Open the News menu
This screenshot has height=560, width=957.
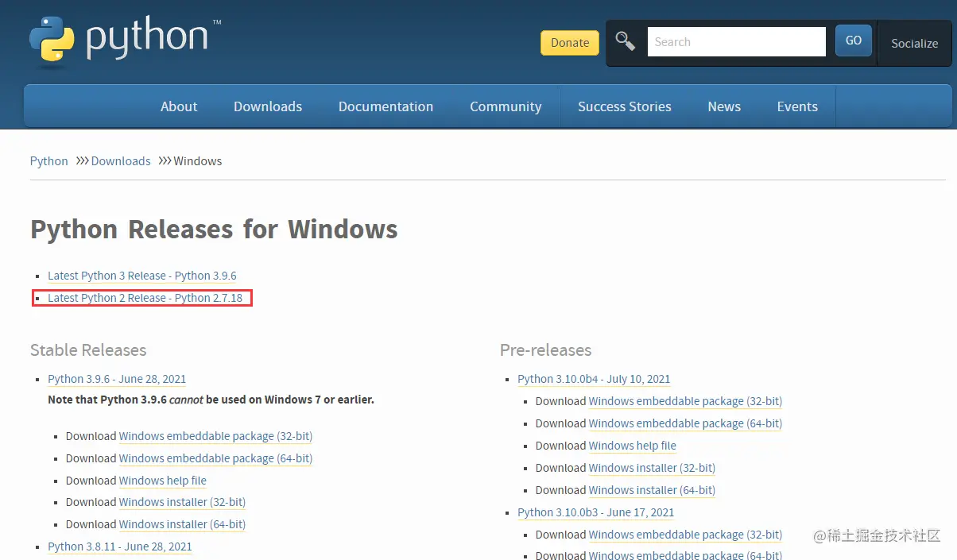(x=724, y=106)
